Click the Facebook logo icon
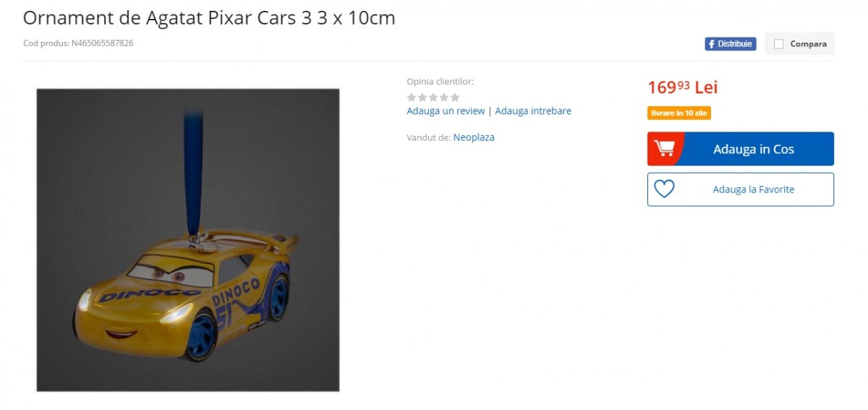 (x=712, y=44)
